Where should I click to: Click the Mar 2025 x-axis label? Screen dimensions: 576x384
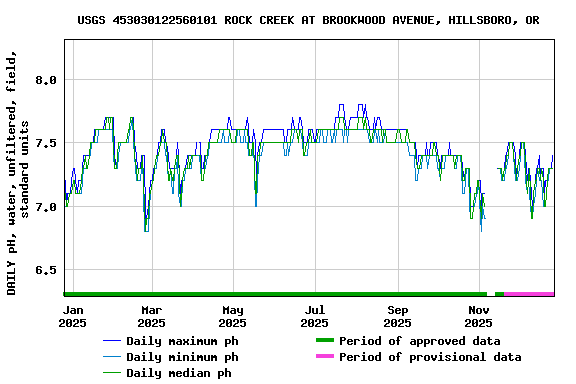[152, 317]
